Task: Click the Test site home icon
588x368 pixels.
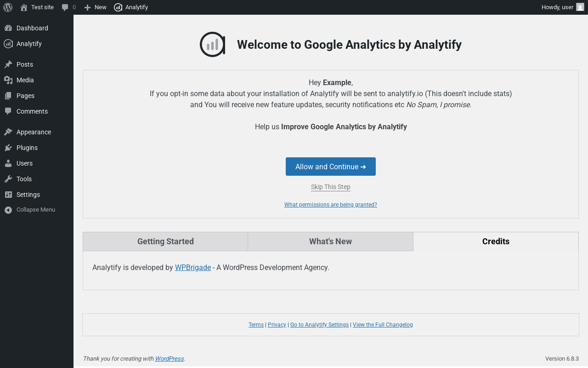Action: pyautogui.click(x=24, y=7)
